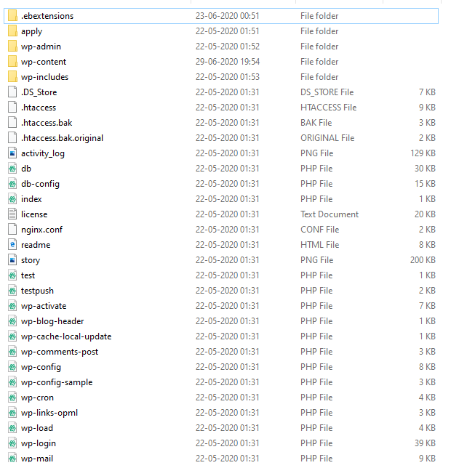
Task: Click the wp-cache-local-update file name
Action: coord(66,336)
